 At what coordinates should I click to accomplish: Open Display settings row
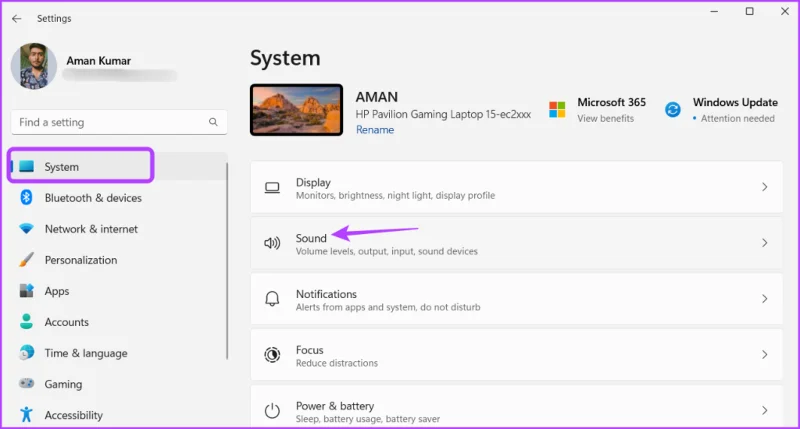[x=516, y=187]
